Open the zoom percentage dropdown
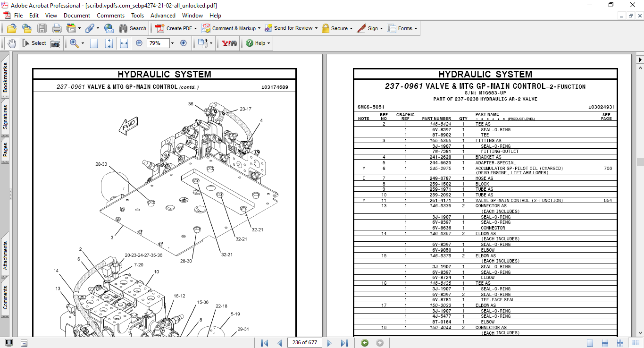Image resolution: width=644 pixels, height=348 pixels. [172, 43]
